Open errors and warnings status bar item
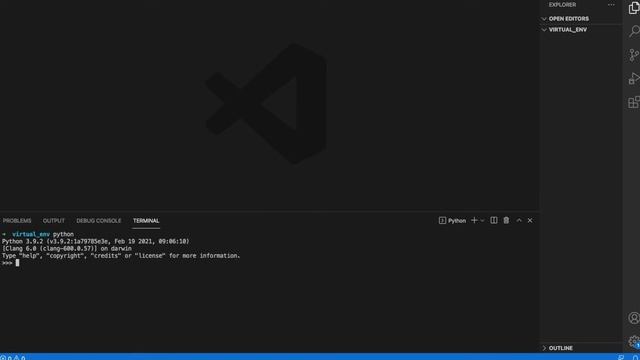This screenshot has height=360, width=640. pyautogui.click(x=13, y=357)
